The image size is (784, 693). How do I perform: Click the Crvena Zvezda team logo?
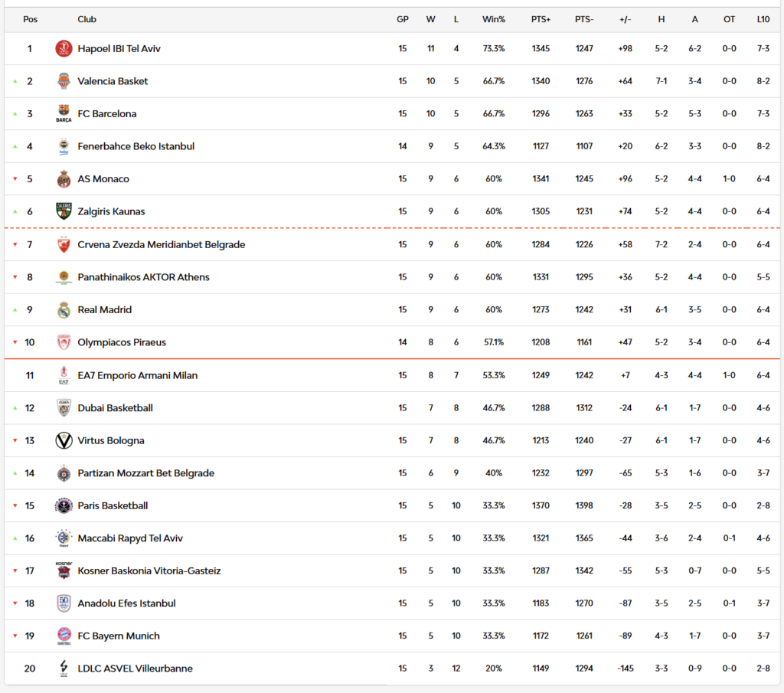(64, 245)
